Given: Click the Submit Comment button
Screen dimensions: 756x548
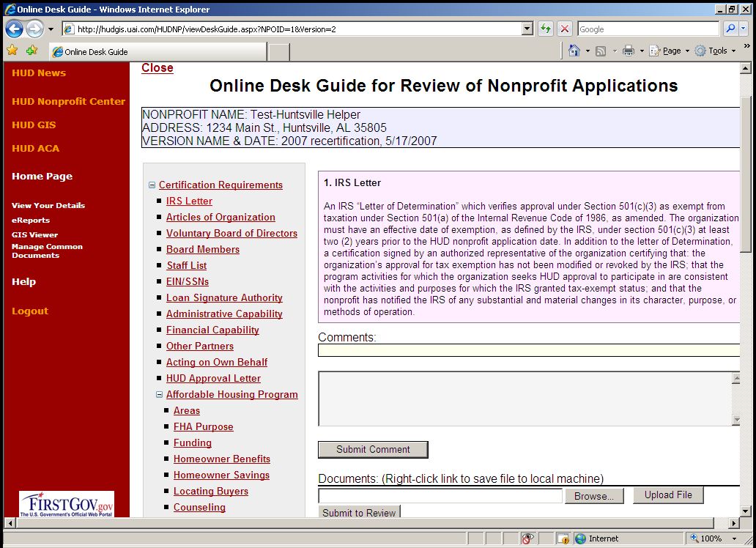Looking at the screenshot, I should pyautogui.click(x=373, y=449).
